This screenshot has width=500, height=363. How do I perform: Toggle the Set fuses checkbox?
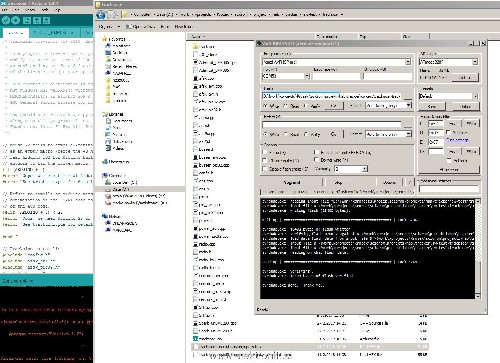[x=448, y=132]
